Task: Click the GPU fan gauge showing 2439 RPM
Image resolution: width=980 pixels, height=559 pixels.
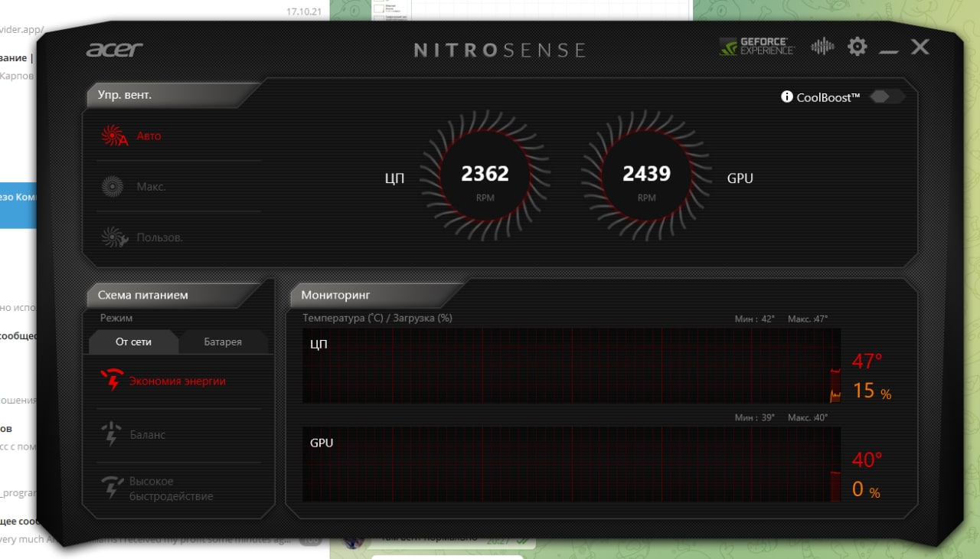Action: [646, 175]
